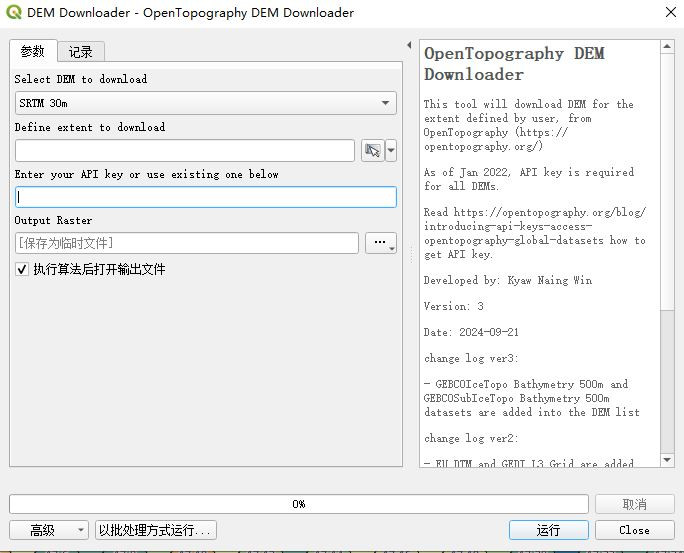Click the 'Developed by: Kyaw Naing Win' text
Screen dimensions: 684x553
click(x=508, y=280)
